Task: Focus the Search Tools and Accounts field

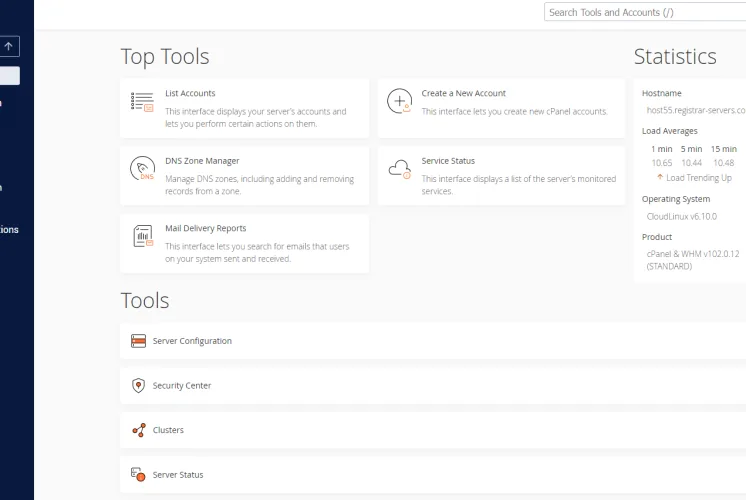Action: click(x=645, y=12)
